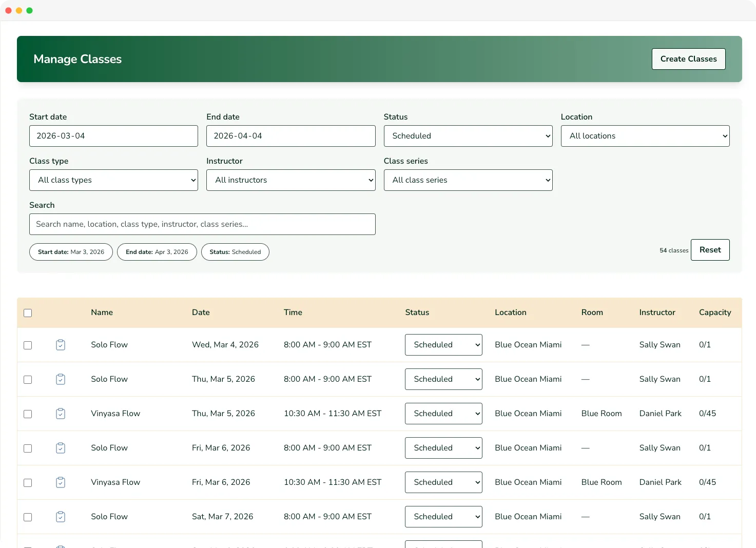Click the Start date input field
This screenshot has width=756, height=548.
click(113, 136)
